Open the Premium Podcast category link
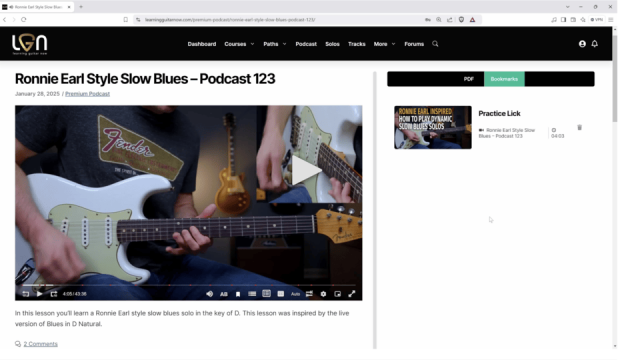 tap(87, 94)
